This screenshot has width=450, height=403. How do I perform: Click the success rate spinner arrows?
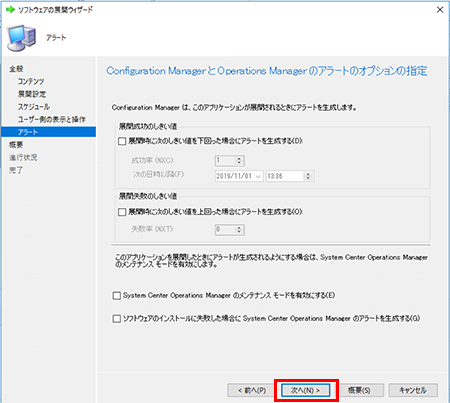pyautogui.click(x=239, y=161)
